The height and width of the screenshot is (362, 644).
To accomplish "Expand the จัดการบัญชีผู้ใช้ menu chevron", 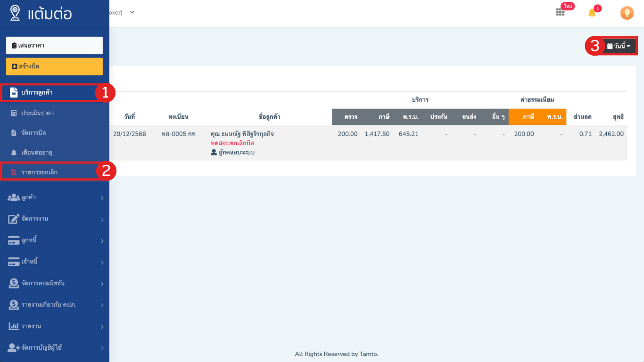I will (x=102, y=348).
